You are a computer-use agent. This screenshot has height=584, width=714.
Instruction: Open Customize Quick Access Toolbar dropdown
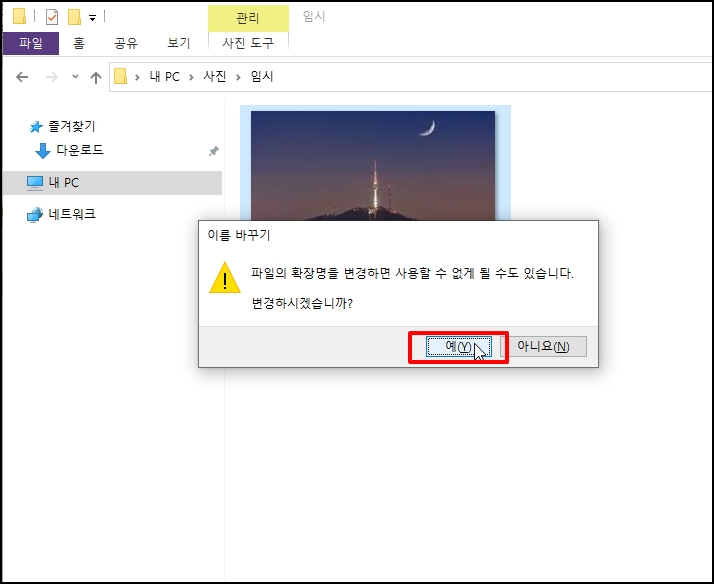point(92,18)
